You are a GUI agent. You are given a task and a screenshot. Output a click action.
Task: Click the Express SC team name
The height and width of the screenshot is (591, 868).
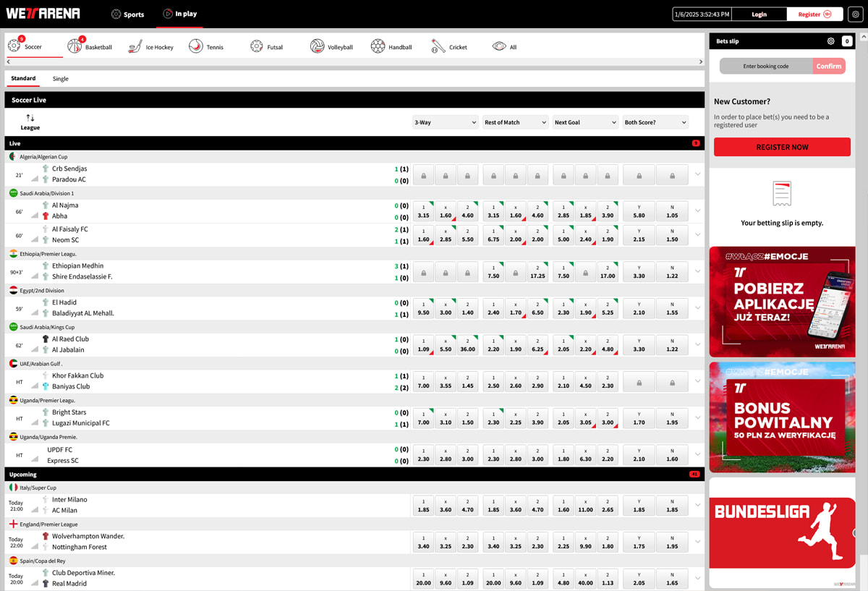point(63,460)
